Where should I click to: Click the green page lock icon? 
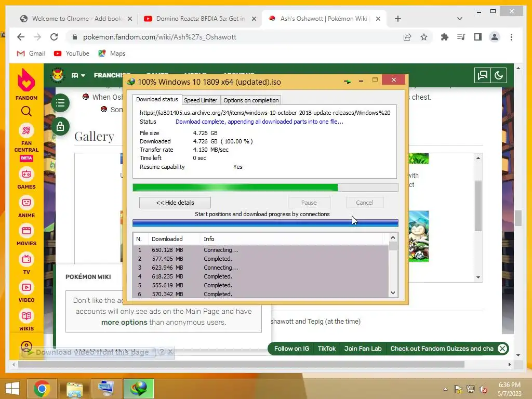point(60,127)
